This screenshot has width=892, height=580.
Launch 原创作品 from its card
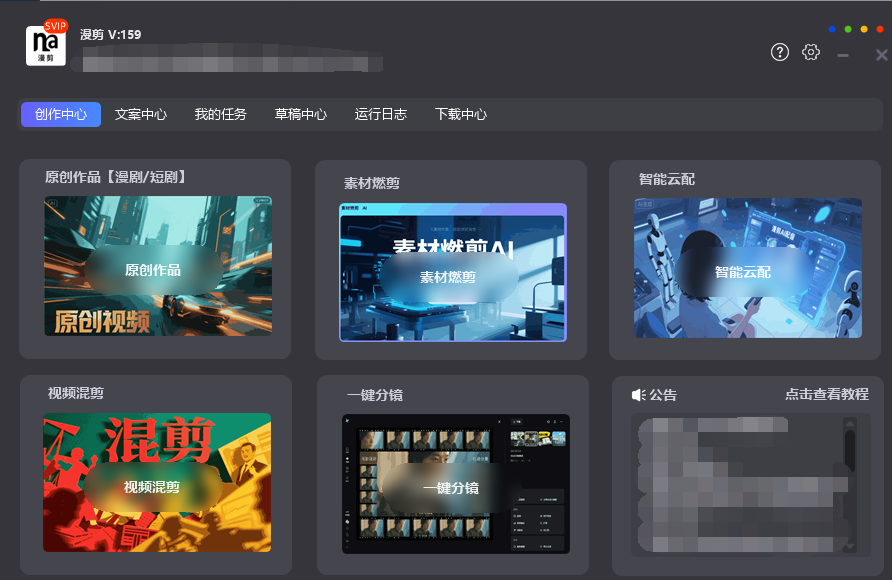[x=156, y=266]
